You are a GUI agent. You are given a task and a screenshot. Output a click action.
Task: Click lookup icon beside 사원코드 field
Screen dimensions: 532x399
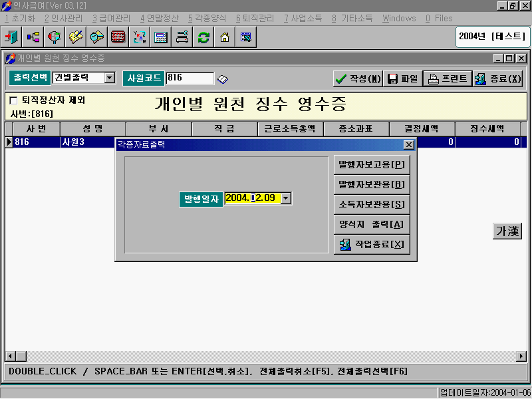[x=223, y=79]
